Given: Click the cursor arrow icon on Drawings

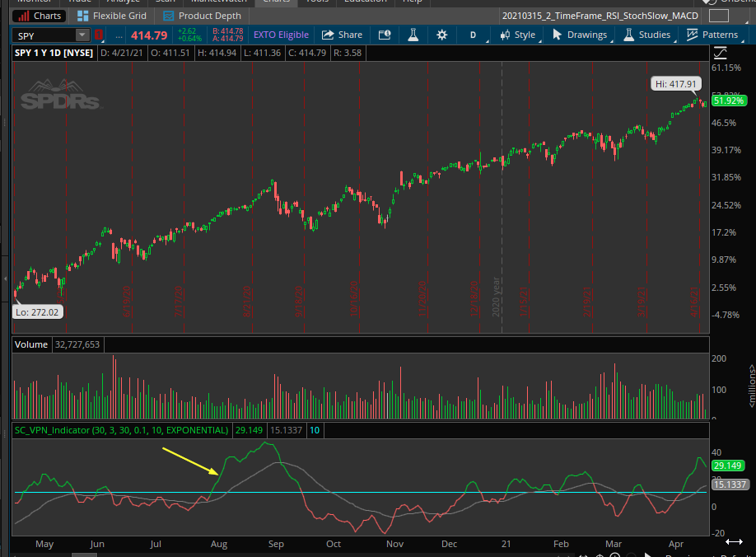Looking at the screenshot, I should pos(557,35).
